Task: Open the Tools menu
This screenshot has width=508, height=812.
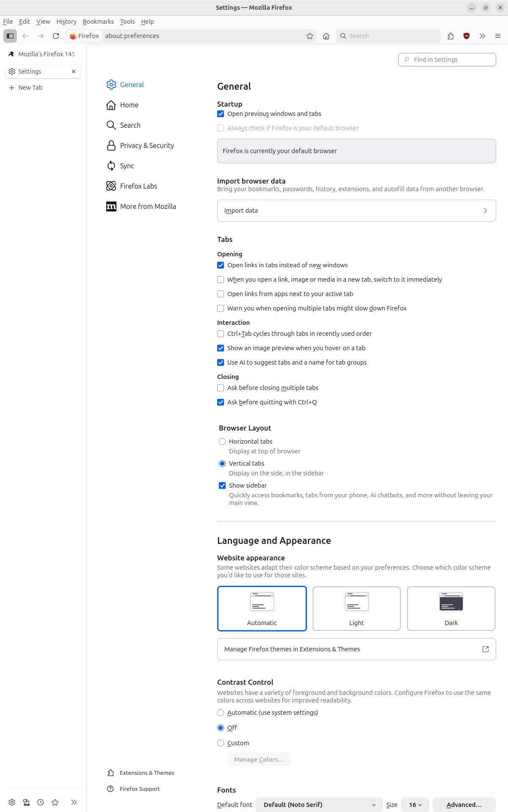Action: [127, 22]
